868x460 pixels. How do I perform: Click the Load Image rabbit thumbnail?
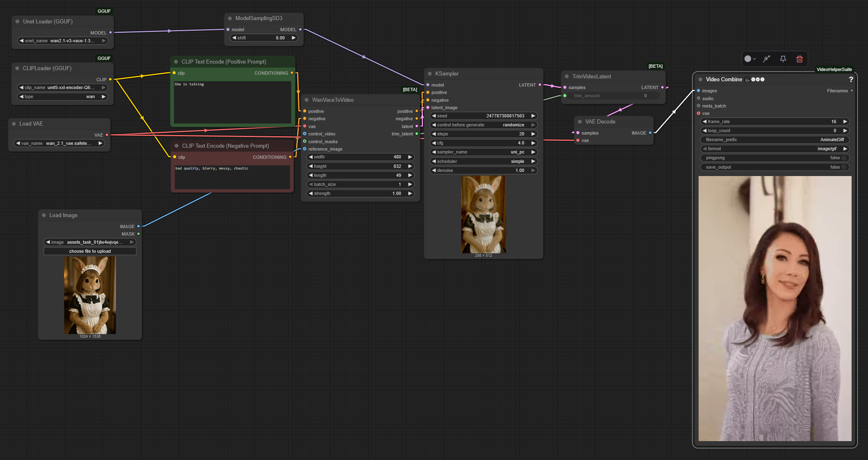tap(90, 295)
